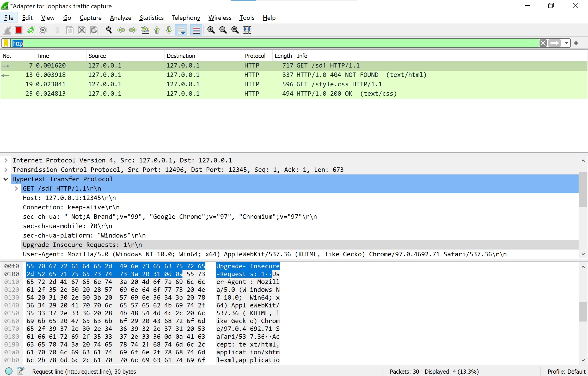Screen dimensions: 588x376
Task: Open capture options
Action: point(42,30)
